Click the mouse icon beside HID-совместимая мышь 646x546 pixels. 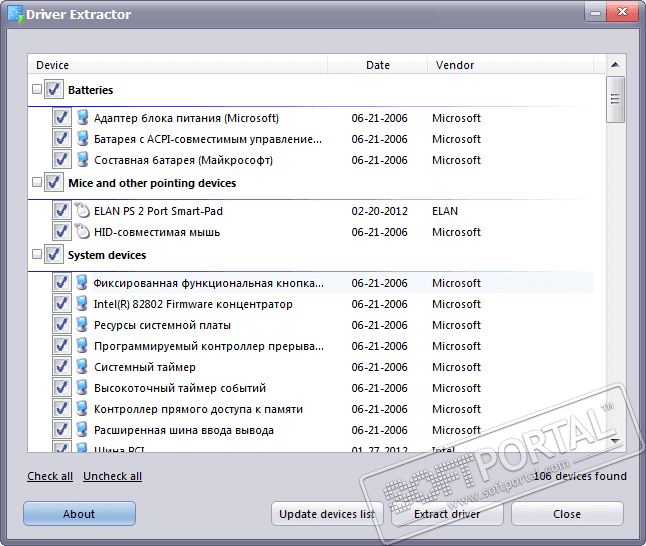[x=82, y=232]
